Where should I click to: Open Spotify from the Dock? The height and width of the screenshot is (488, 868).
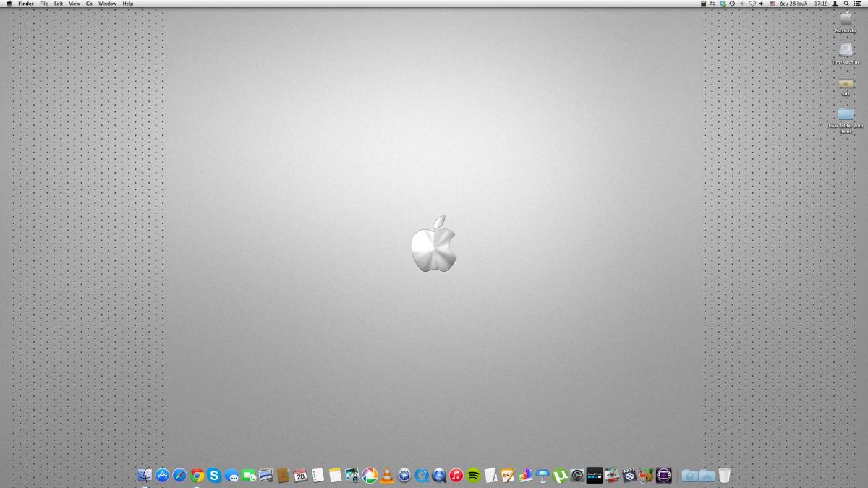(x=474, y=476)
